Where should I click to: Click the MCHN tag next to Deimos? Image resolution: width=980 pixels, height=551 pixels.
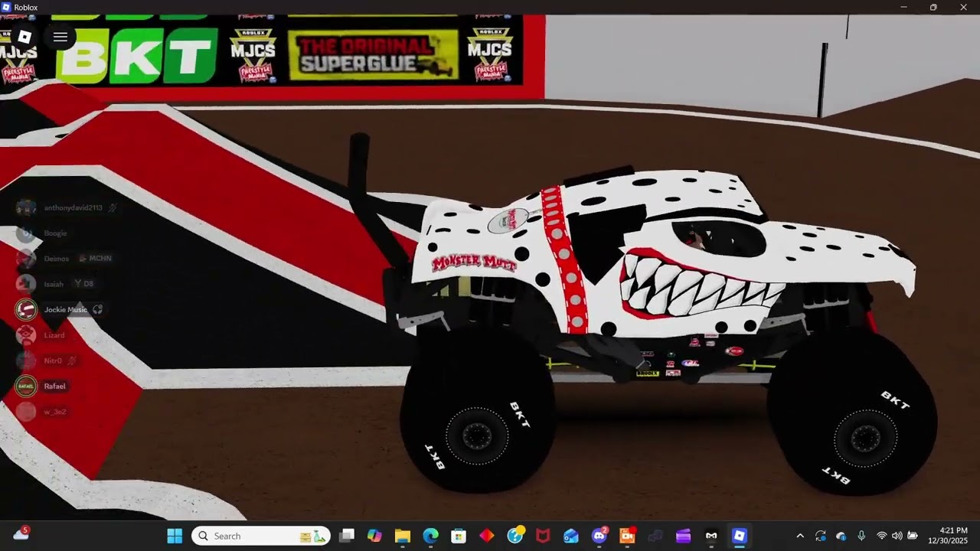pyautogui.click(x=96, y=259)
